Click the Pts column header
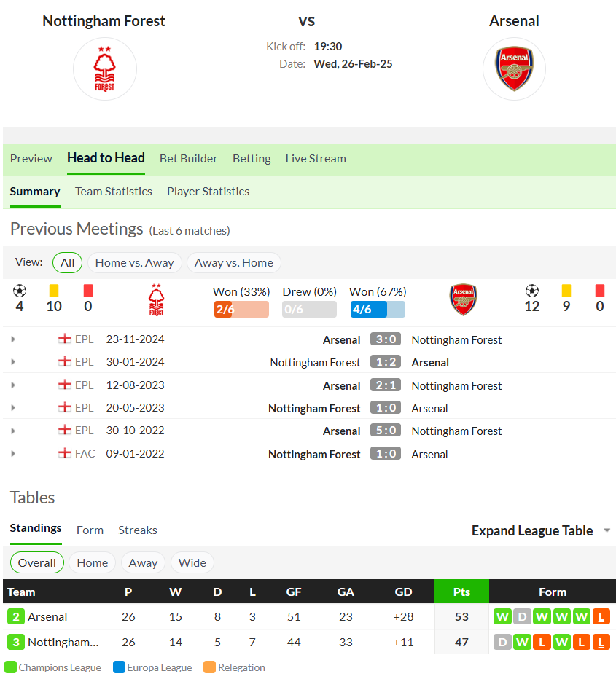This screenshot has height=687, width=616. click(461, 592)
